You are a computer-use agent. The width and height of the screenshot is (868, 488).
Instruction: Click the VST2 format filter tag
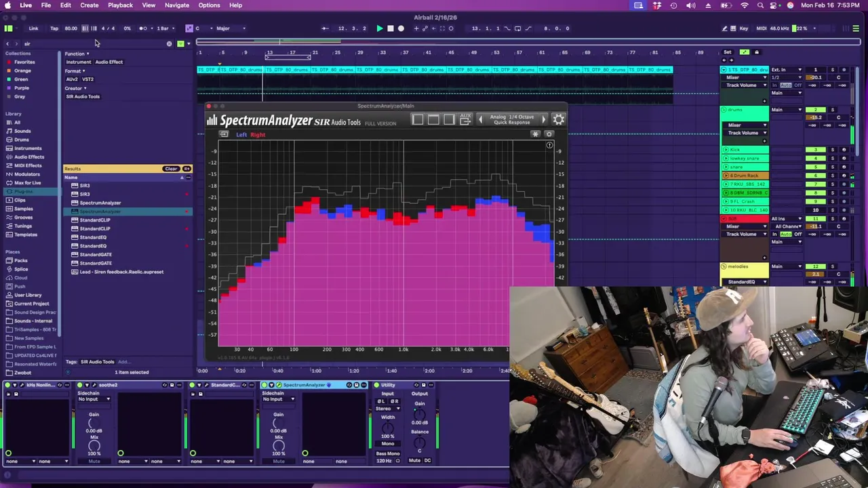pyautogui.click(x=88, y=79)
